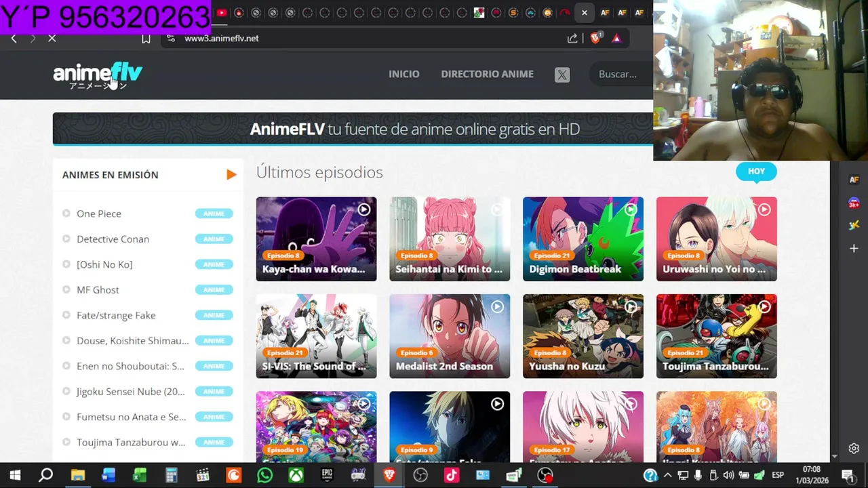Open the X (Twitter) social icon
868x488 pixels.
[x=562, y=75]
